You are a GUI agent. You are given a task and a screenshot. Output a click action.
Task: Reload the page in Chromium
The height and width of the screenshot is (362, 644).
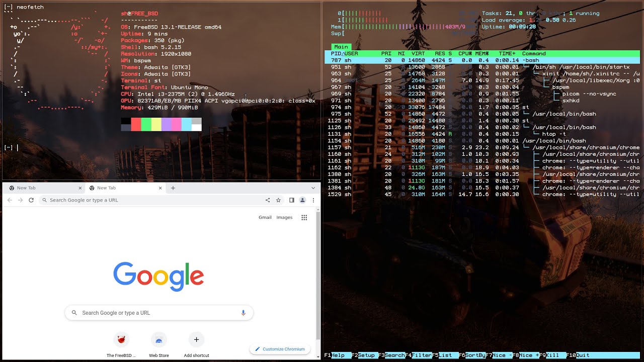[x=31, y=200]
